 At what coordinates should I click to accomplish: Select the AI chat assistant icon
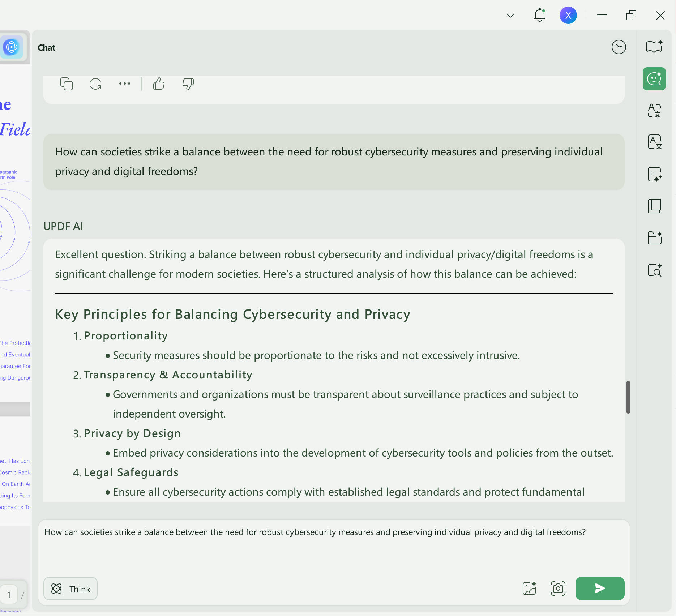pyautogui.click(x=654, y=79)
